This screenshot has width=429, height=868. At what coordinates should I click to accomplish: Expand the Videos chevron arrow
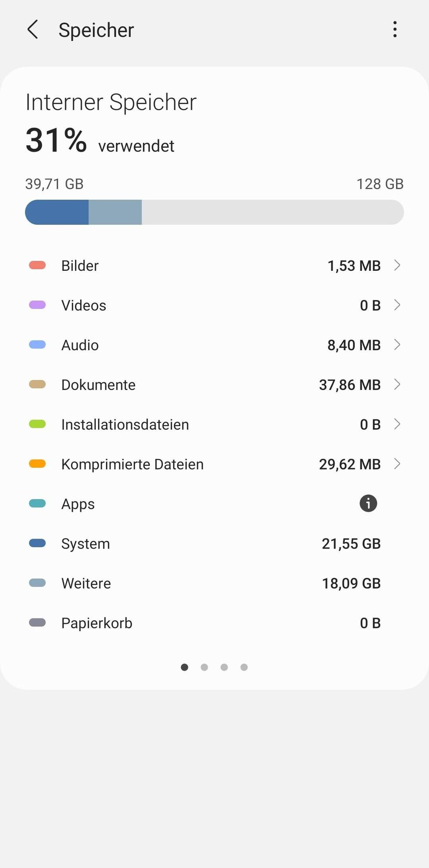pos(397,305)
